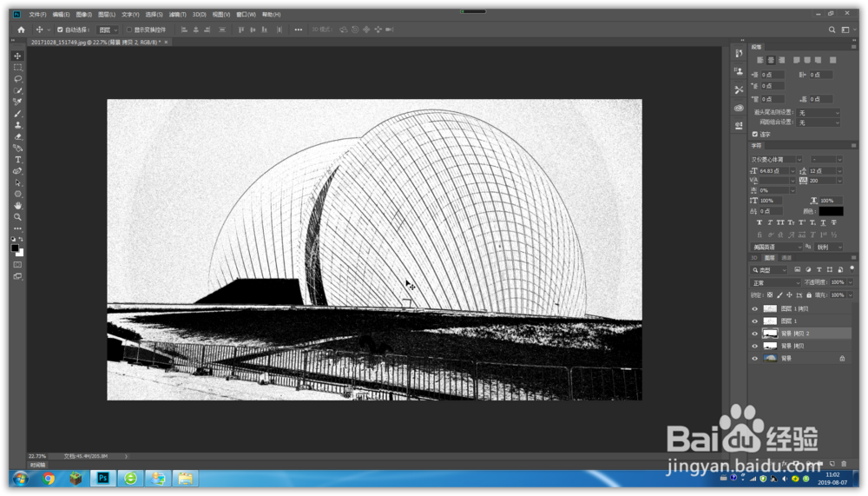Select the Rectangular Marquee tool
Screen dimensions: 868x496
click(17, 67)
